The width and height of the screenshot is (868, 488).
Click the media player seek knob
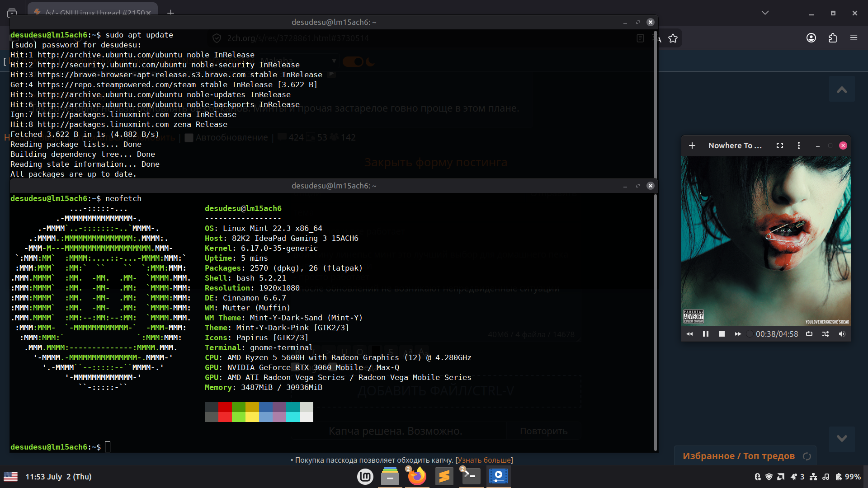click(750, 334)
